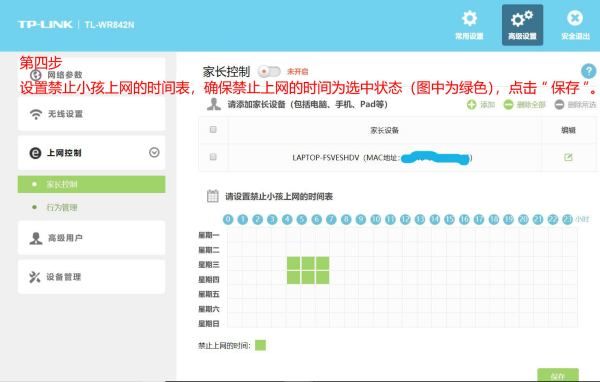
Task: Toggle the 家长控制 parental control switch
Action: click(269, 71)
